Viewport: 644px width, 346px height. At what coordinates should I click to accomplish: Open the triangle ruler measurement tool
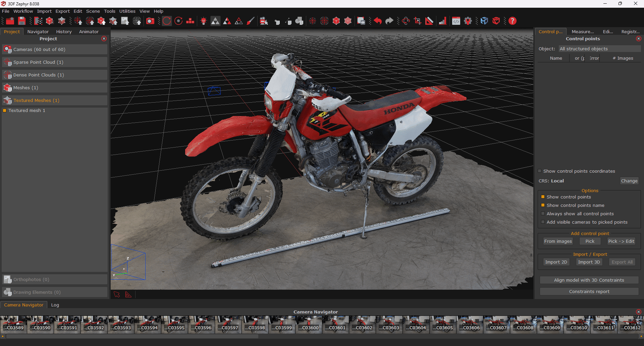[429, 21]
